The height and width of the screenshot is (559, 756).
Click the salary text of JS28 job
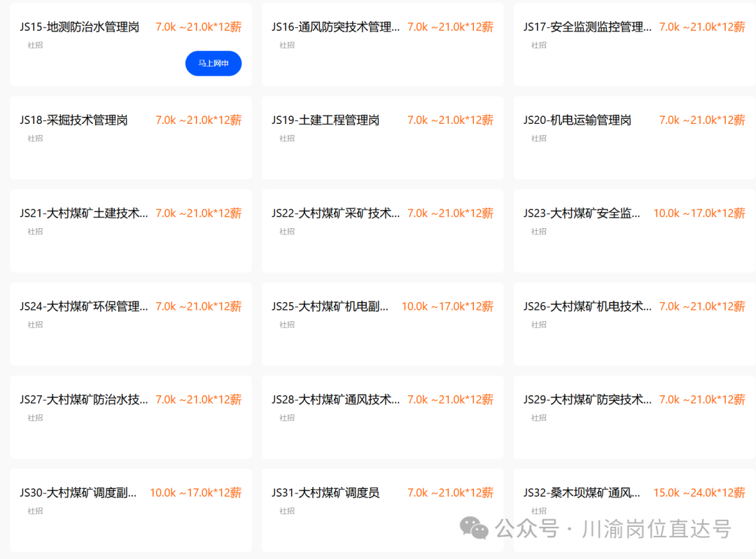tap(450, 399)
